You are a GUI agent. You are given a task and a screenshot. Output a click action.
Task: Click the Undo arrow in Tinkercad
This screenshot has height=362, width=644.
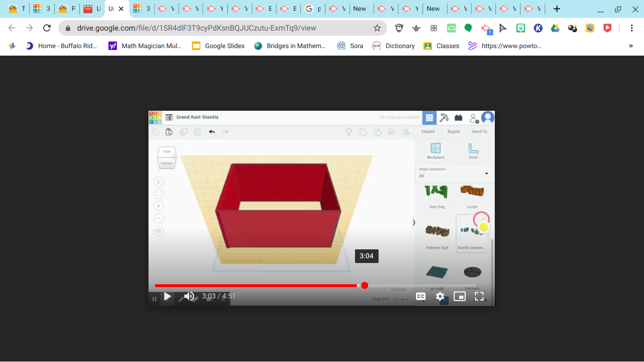212,132
